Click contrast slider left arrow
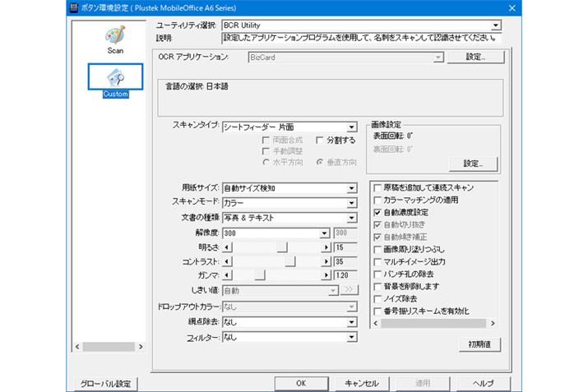588x392 pixels. point(228,261)
